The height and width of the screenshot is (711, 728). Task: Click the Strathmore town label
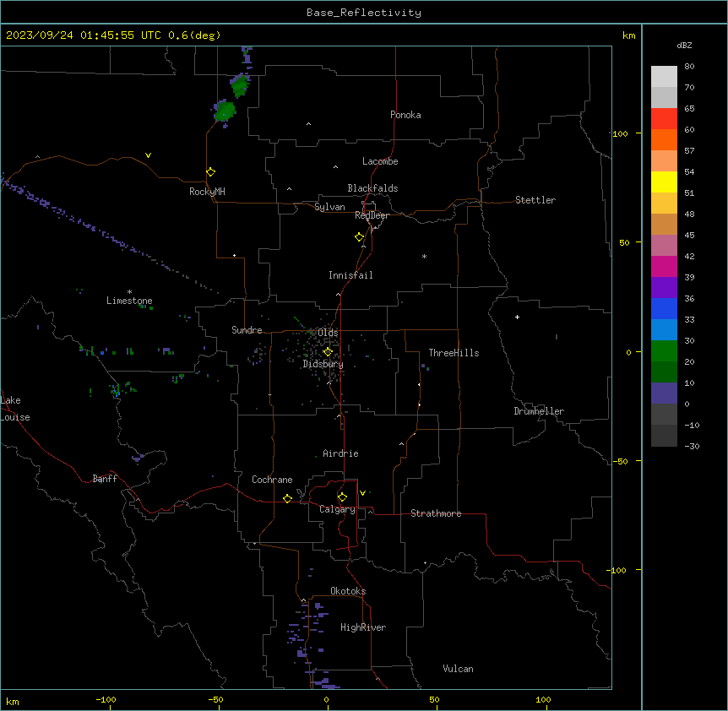[436, 513]
